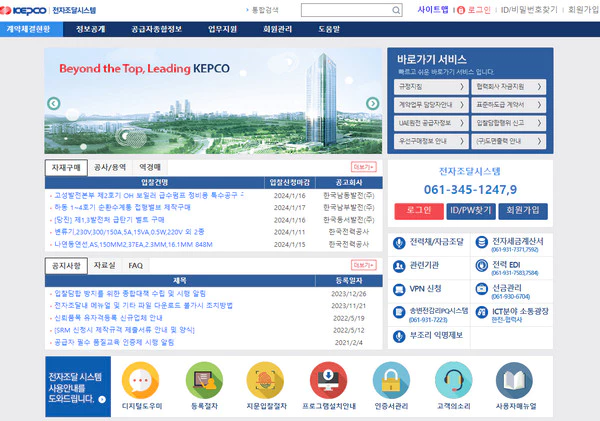Open notice 신뢰품목 유자격등록 신규업체 안내
600x421 pixels.
(x=108, y=318)
